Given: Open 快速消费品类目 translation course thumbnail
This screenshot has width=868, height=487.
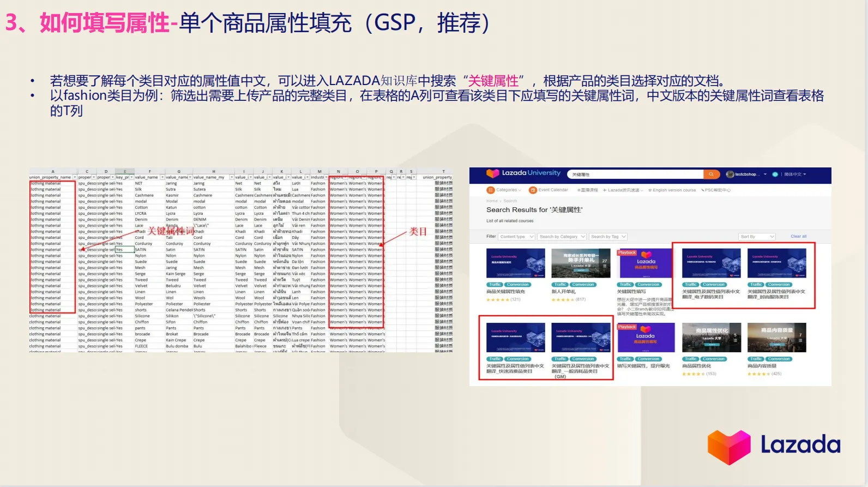Looking at the screenshot, I should coord(516,338).
